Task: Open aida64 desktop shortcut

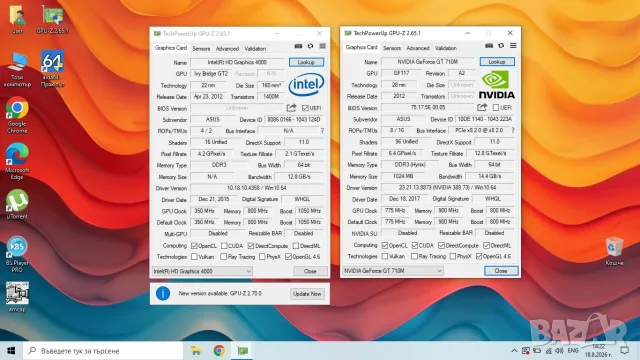Action: point(52,69)
